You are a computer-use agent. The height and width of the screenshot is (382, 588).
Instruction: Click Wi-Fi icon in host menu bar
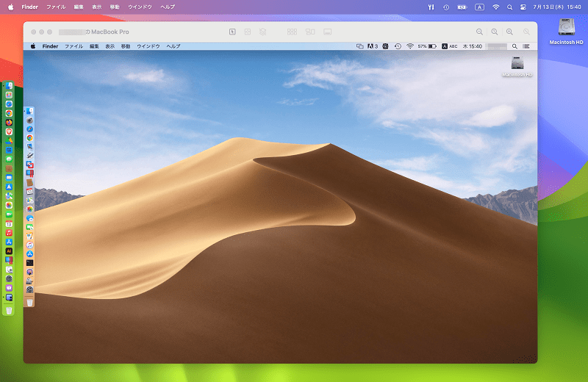(x=495, y=7)
